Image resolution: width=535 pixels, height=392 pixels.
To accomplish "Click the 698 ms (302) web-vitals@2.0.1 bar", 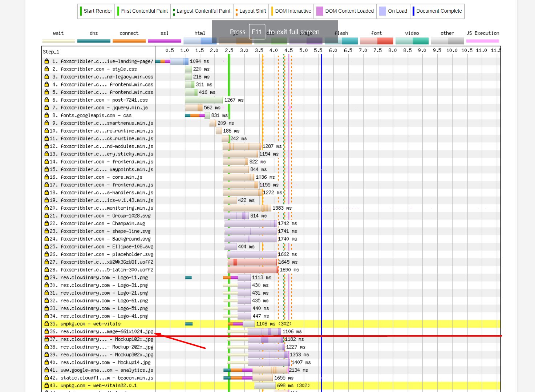I will pyautogui.click(x=265, y=385).
